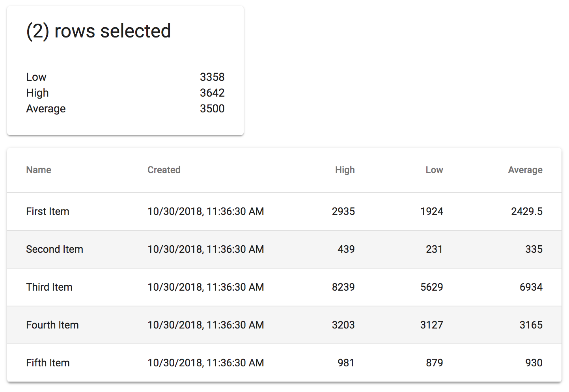The image size is (569, 392).
Task: Sort table by Name column header
Action: 39,170
